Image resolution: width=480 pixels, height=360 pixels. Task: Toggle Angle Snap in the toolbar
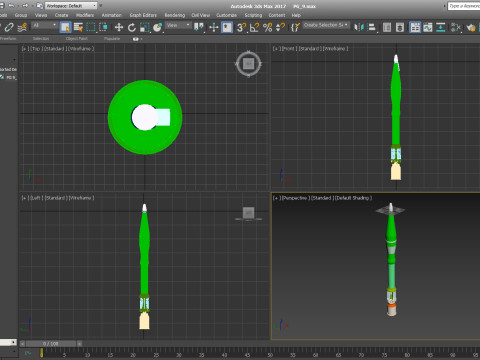[254, 27]
